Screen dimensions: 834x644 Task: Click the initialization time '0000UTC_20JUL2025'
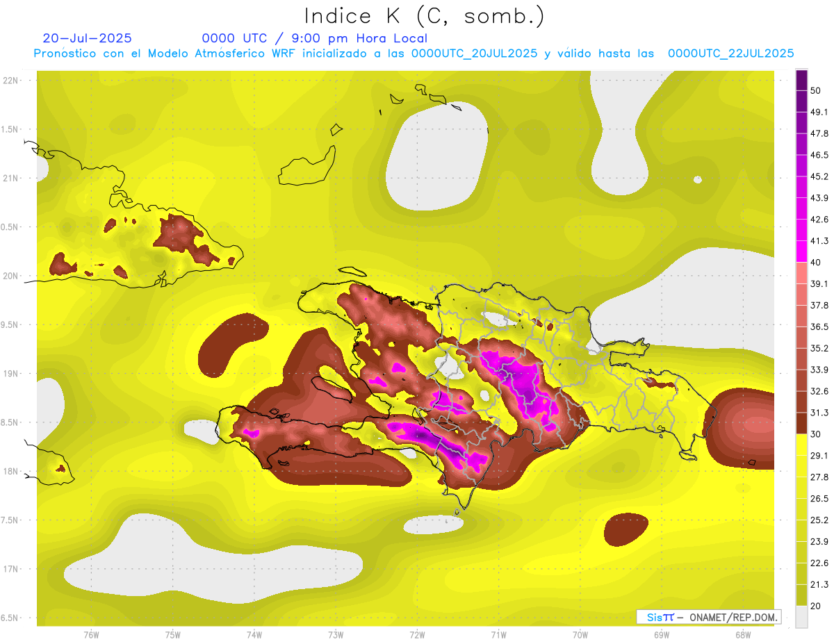pyautogui.click(x=474, y=53)
